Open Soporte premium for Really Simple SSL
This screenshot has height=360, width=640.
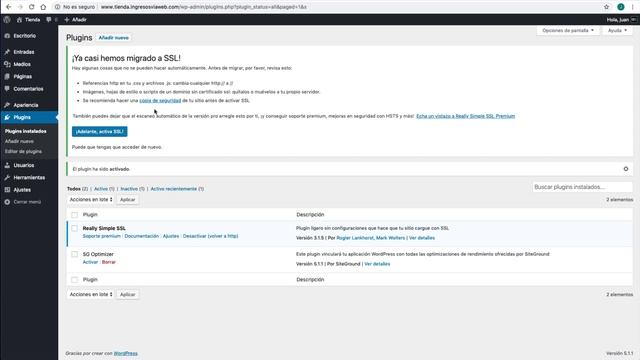point(102,236)
